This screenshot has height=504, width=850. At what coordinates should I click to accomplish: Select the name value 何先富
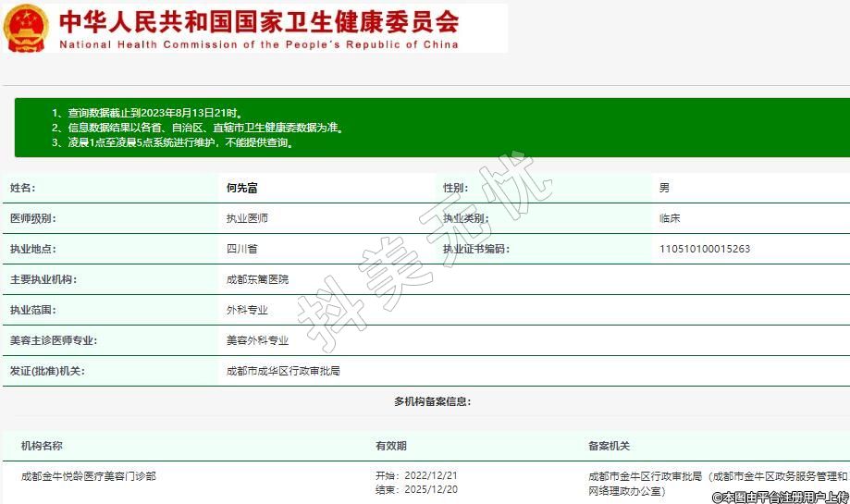242,188
